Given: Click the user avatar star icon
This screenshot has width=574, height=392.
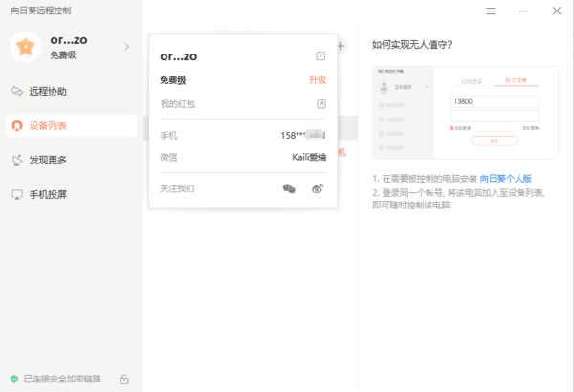Looking at the screenshot, I should pos(26,46).
